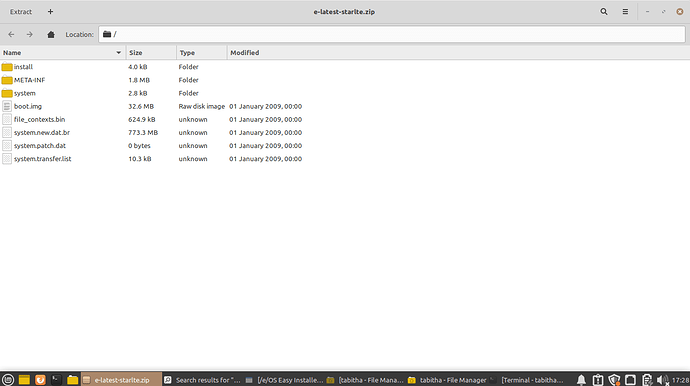Click Raw disk image type cell
The width and height of the screenshot is (690, 386).
click(202, 107)
